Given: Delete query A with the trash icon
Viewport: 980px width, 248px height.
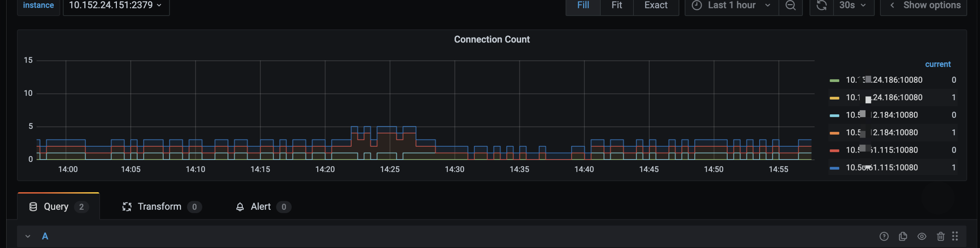Looking at the screenshot, I should (x=940, y=236).
